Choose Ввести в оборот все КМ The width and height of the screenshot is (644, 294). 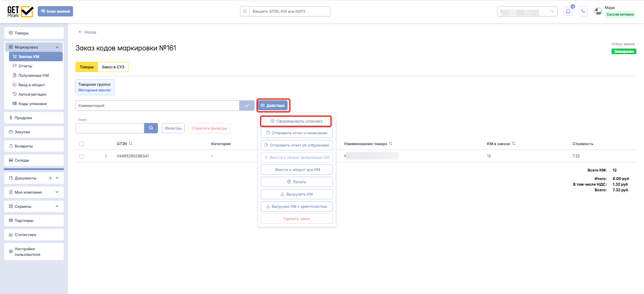(297, 170)
